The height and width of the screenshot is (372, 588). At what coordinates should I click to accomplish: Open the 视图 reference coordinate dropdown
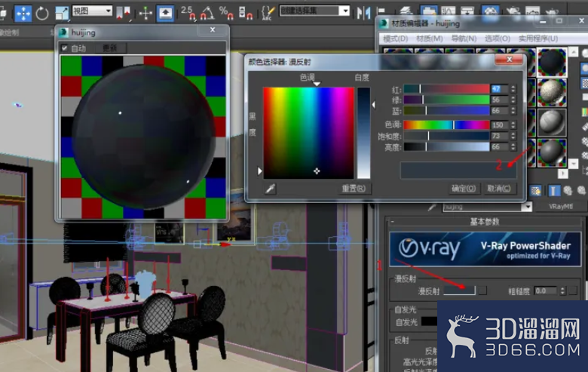92,11
